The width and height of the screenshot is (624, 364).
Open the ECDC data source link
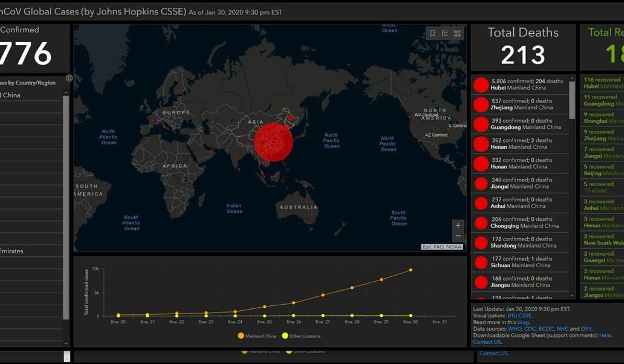[547, 329]
